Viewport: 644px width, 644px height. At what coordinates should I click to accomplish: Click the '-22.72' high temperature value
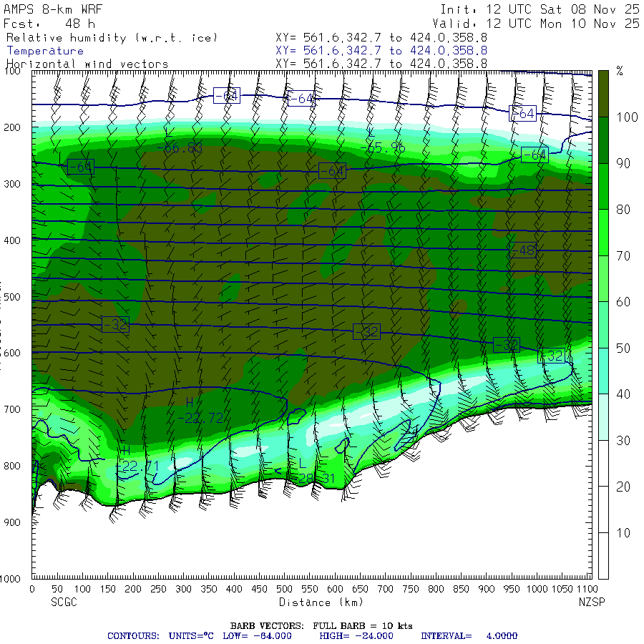point(201,418)
